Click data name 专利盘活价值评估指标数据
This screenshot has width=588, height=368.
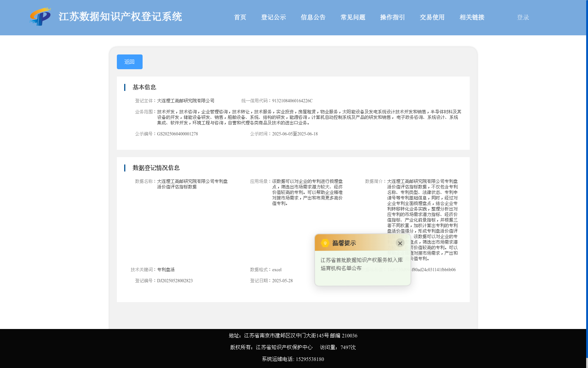[193, 184]
